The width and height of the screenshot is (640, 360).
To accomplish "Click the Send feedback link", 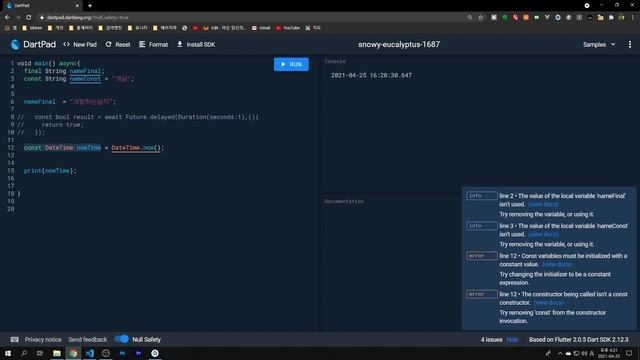I will (x=88, y=340).
